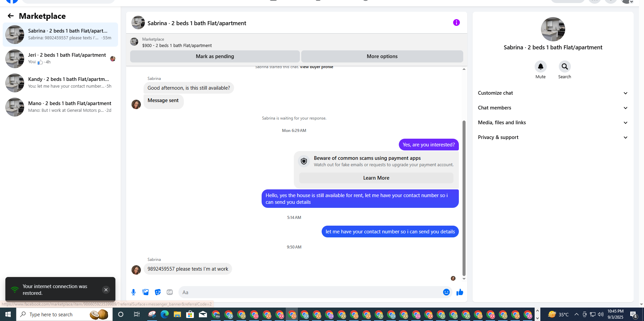Open Microsoft Edge from the taskbar
Viewport: 644px width, 321px height.
(165, 314)
